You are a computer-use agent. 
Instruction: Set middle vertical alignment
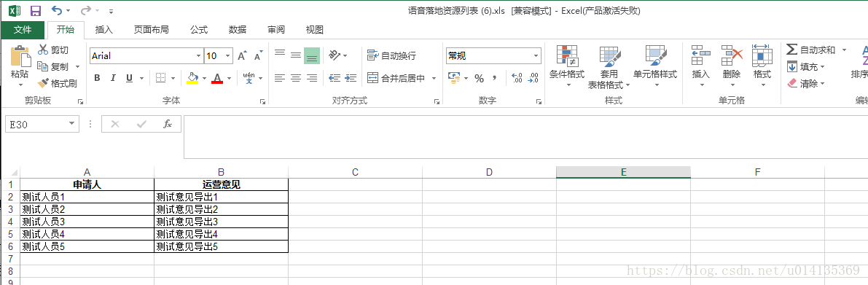tap(296, 55)
